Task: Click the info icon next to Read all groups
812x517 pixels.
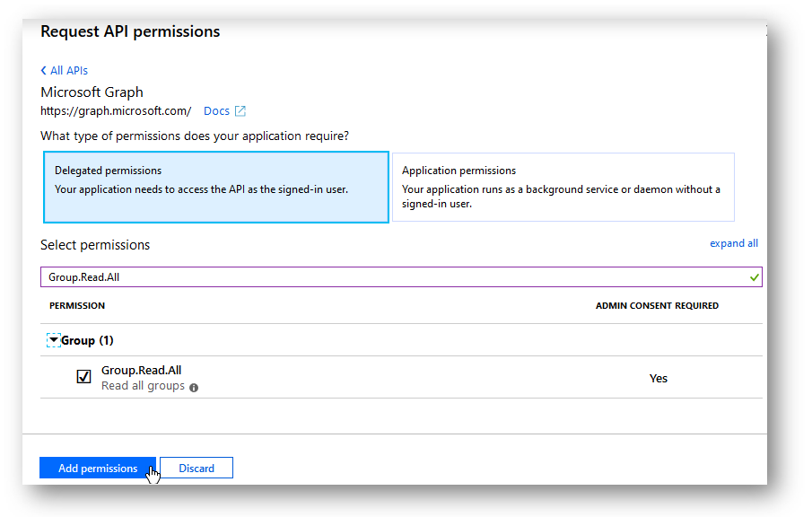Action: (x=194, y=388)
